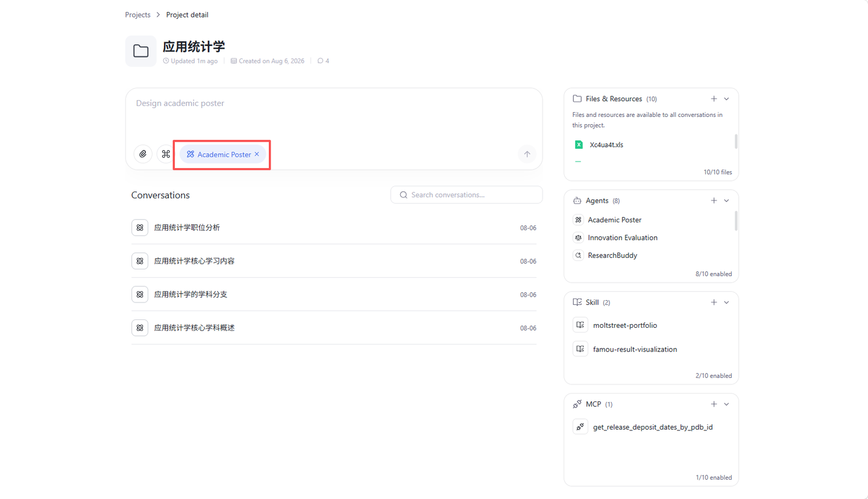Image resolution: width=868 pixels, height=499 pixels.
Task: Click the Xc4ua4t.xls file icon
Action: coord(579,145)
